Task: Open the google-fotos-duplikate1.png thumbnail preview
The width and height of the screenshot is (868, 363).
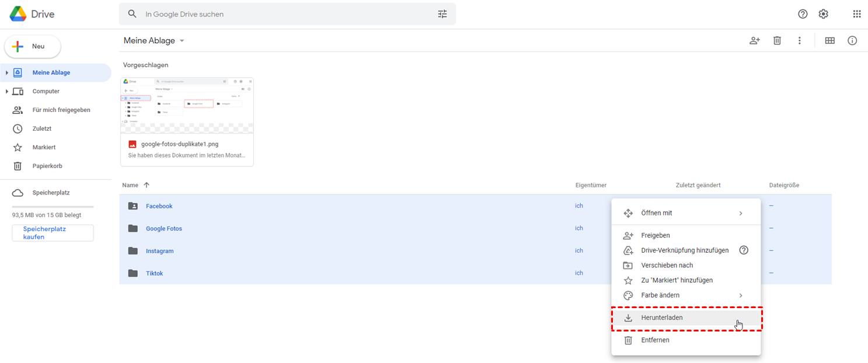Action: pyautogui.click(x=187, y=106)
